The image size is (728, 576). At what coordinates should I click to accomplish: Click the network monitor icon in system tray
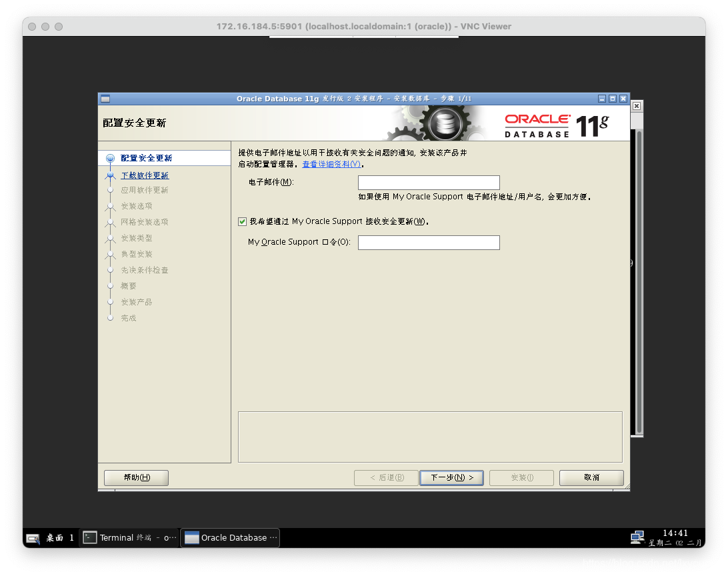click(637, 537)
